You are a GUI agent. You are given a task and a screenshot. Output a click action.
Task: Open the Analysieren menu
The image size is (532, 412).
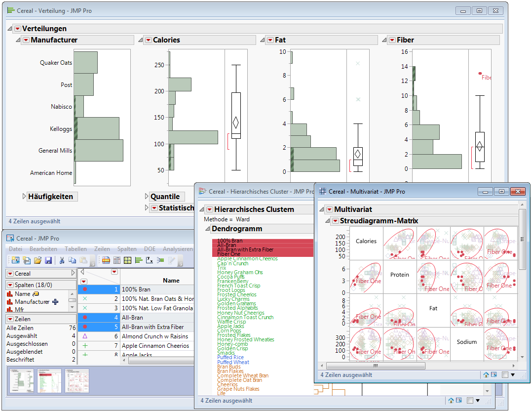point(178,249)
